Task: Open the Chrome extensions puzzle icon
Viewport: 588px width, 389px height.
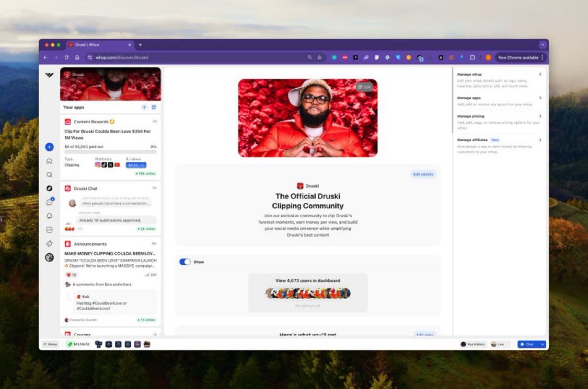Action: 472,57
